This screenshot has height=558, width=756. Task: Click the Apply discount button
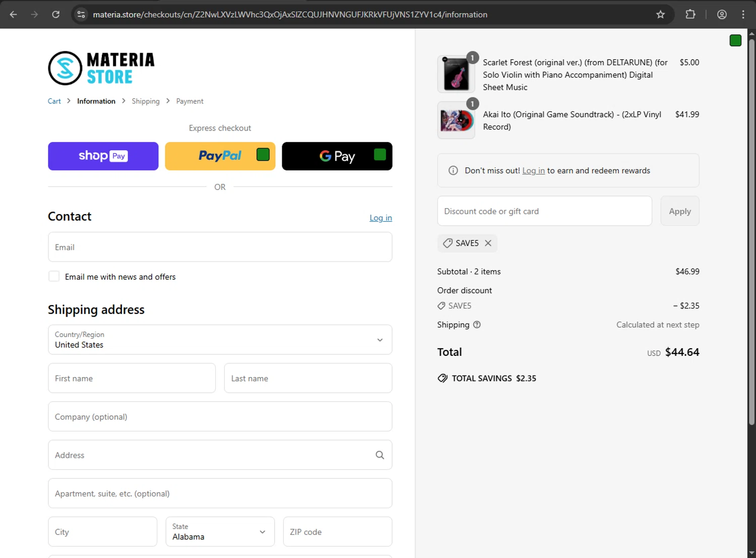click(x=680, y=211)
